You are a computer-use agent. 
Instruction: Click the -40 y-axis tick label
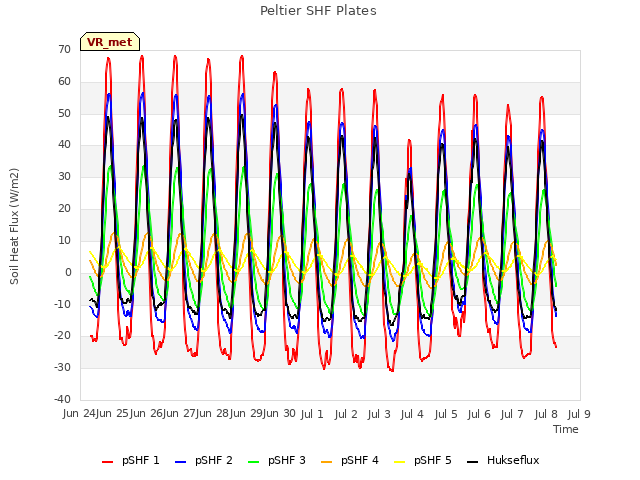click(62, 399)
